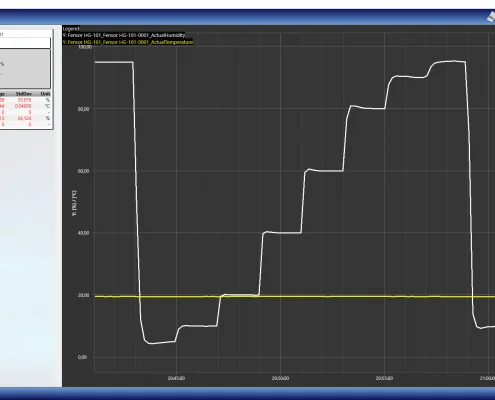495x400 pixels.
Task: Select the 35,878 StdDev table cell
Action: pyautogui.click(x=24, y=100)
